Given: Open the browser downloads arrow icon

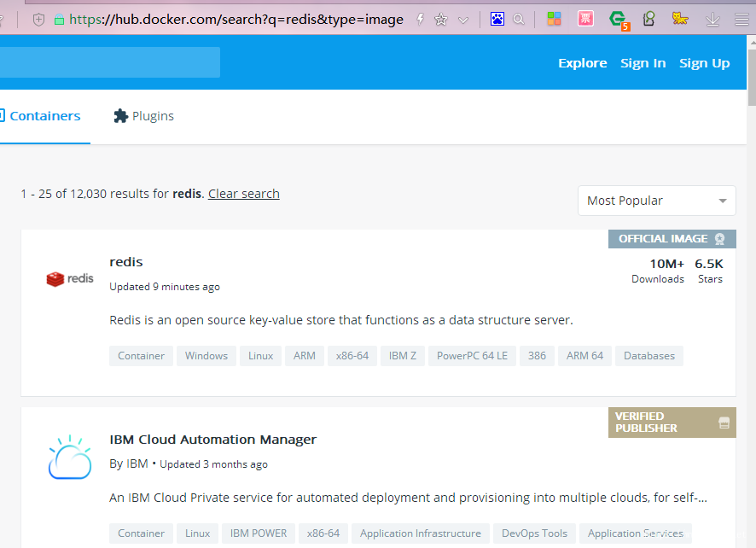Looking at the screenshot, I should 712,20.
